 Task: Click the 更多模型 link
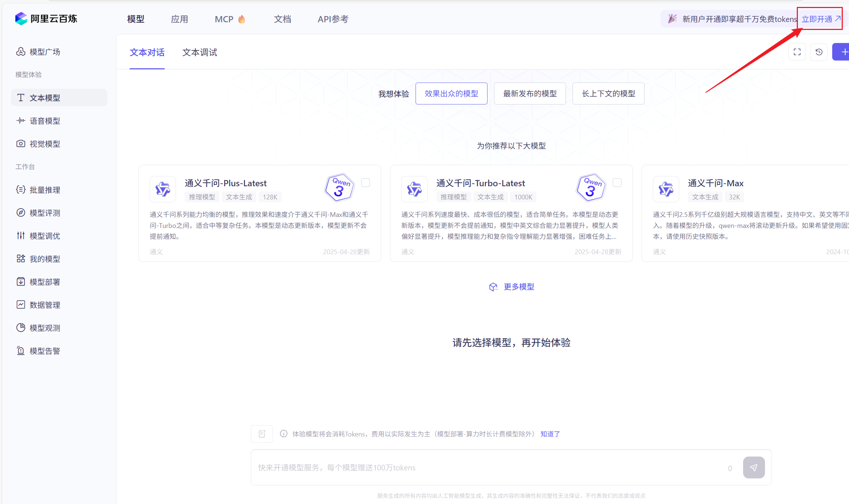coord(519,287)
